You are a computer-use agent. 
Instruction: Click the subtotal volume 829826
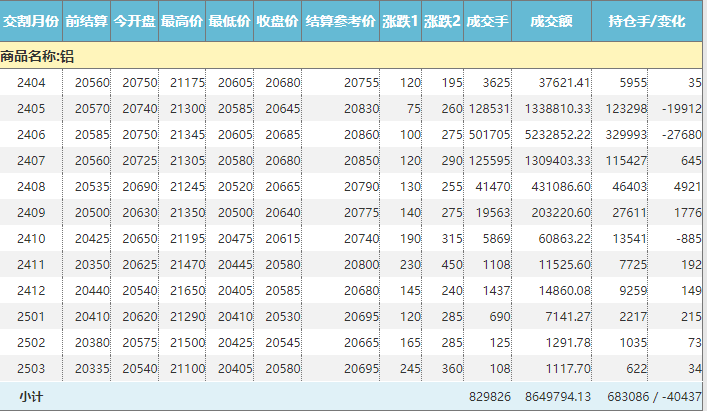click(489, 397)
